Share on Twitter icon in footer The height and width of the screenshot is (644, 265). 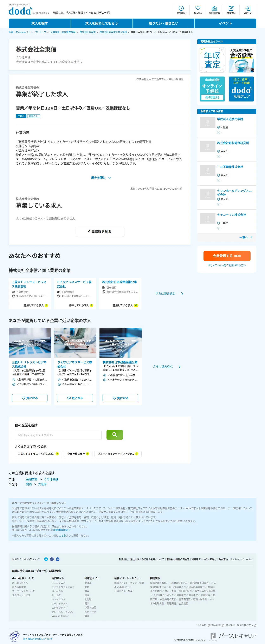click(46, 559)
